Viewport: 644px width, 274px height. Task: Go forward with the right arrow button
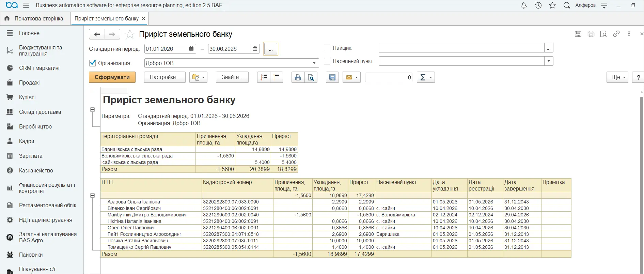click(x=112, y=34)
